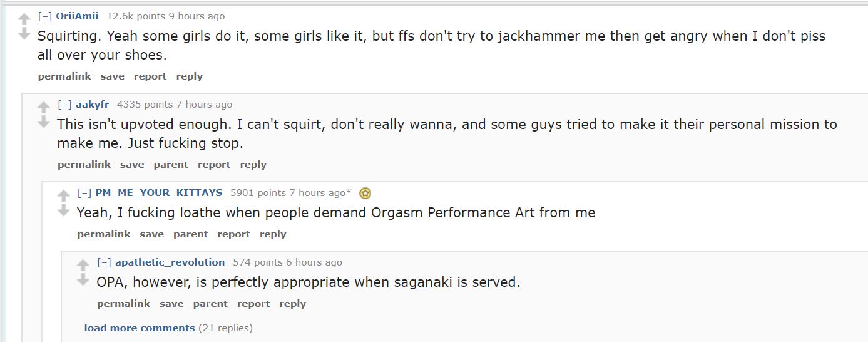Go to parent of apathetic_revolution's comment
This screenshot has width=868, height=342.
[210, 304]
